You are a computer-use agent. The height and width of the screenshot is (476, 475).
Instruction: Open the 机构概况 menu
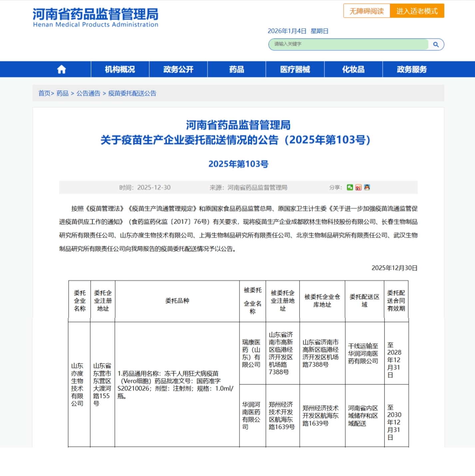[x=120, y=69]
